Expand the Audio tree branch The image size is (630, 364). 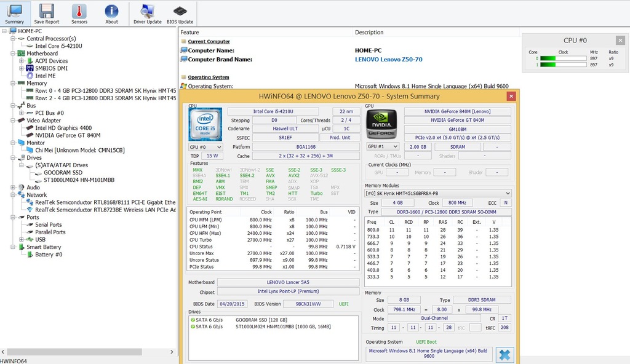pyautogui.click(x=13, y=187)
